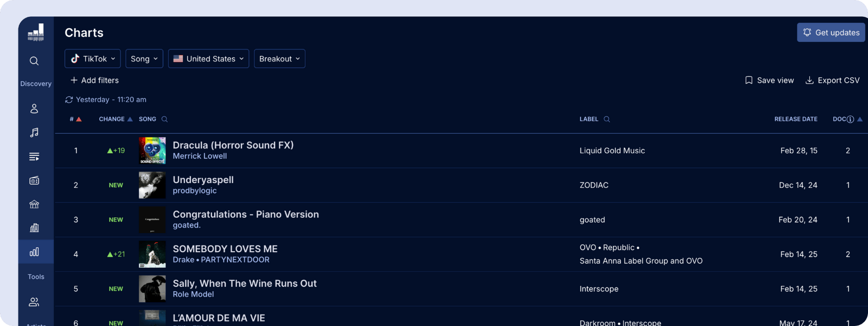
Task: Open the music note tracks icon
Action: [x=34, y=133]
